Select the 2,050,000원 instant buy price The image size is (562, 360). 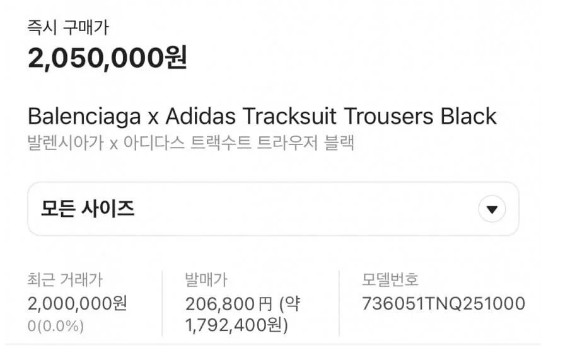(108, 57)
